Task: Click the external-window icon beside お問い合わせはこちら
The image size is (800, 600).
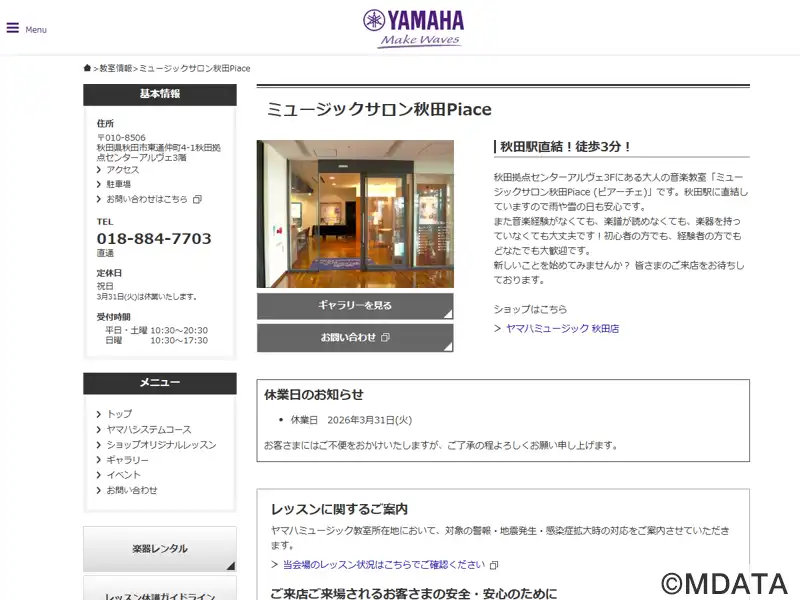Action: [197, 199]
